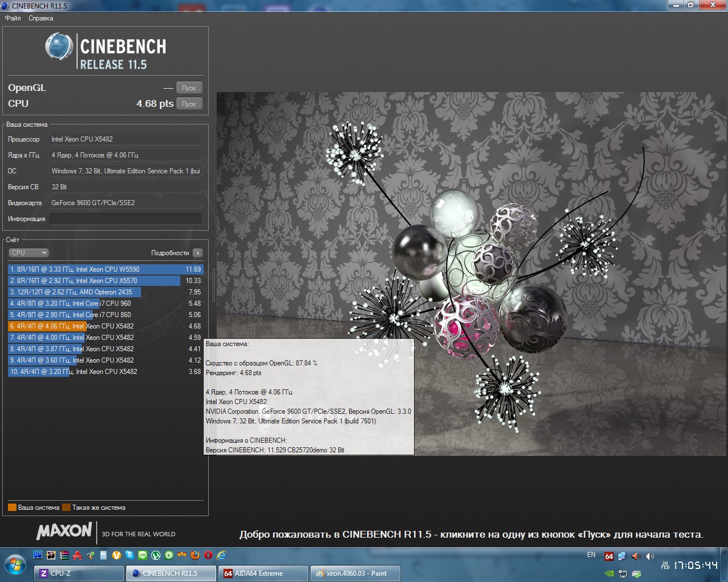Launch uTorrent from quick launch

tap(156, 555)
